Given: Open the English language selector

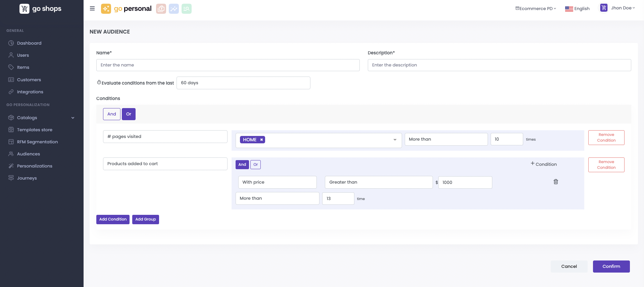Looking at the screenshot, I should click(577, 9).
